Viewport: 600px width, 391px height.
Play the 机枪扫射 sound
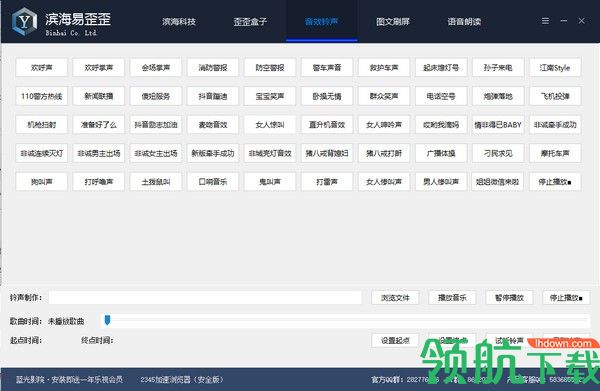click(41, 125)
